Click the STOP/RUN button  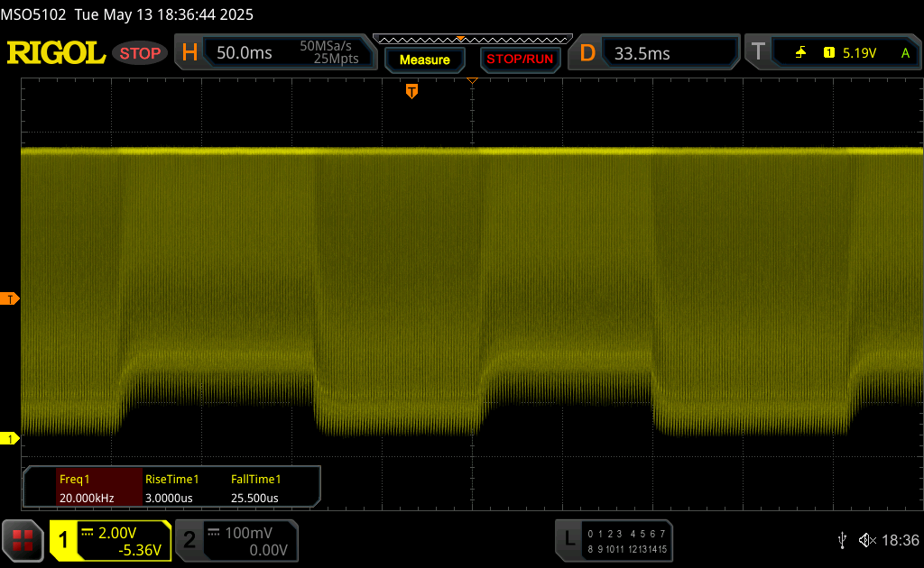520,60
